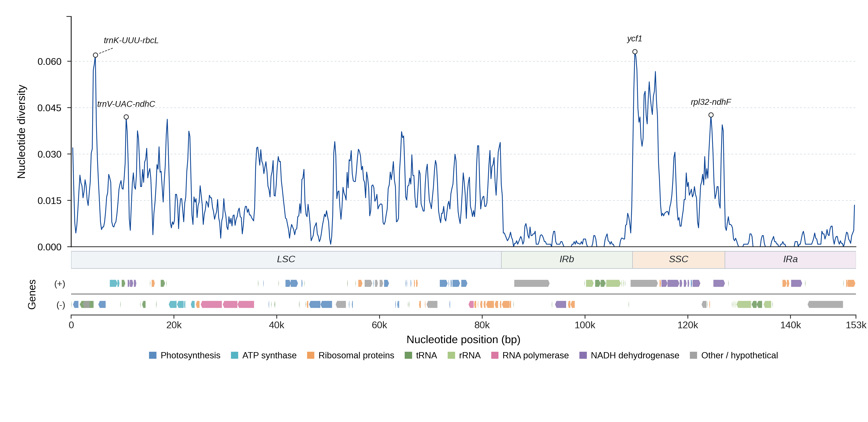
Task: Click the '153k' x-axis tick label
Action: [x=856, y=325]
